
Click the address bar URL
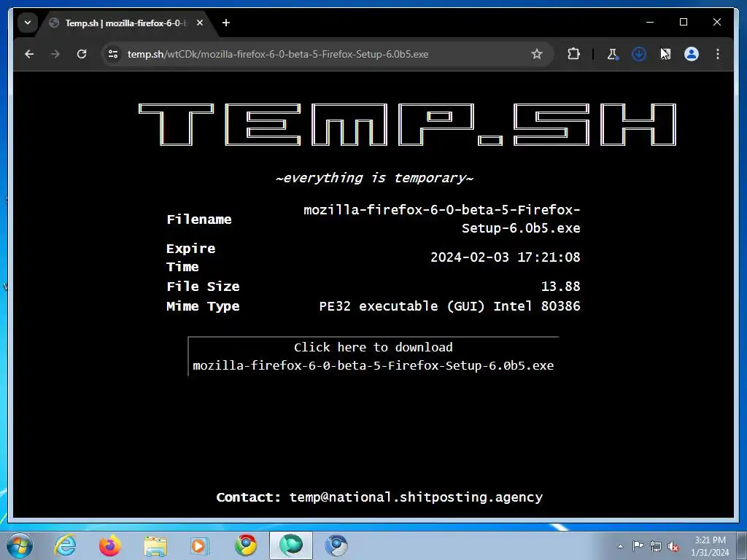278,54
